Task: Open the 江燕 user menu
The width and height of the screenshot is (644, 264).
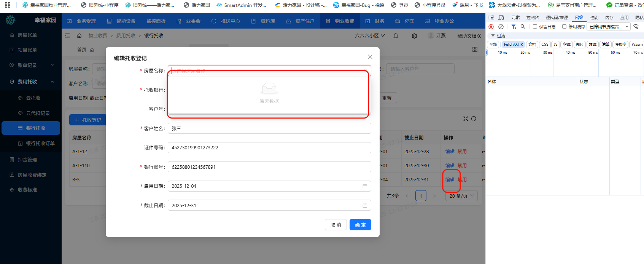Action: (x=437, y=35)
